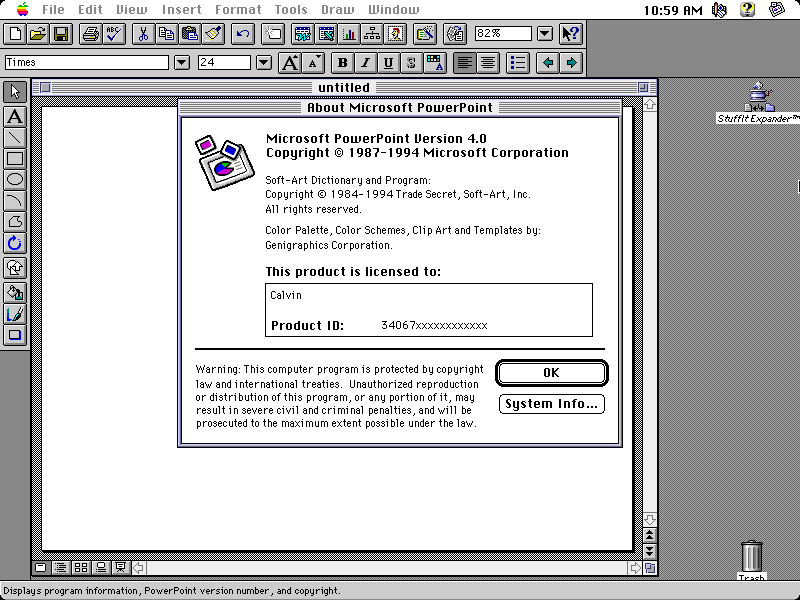The height and width of the screenshot is (600, 800).
Task: Open the Pick a Look wizard icon
Action: (x=425, y=34)
